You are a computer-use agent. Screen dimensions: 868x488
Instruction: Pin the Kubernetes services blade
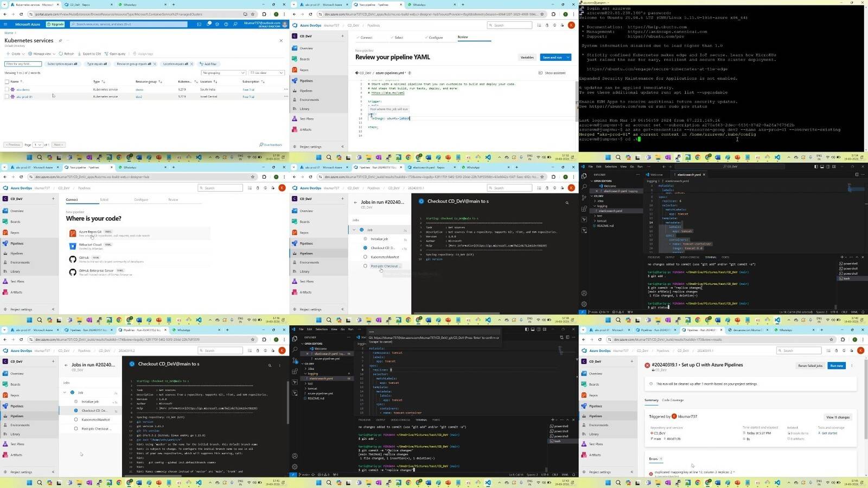[x=60, y=41]
